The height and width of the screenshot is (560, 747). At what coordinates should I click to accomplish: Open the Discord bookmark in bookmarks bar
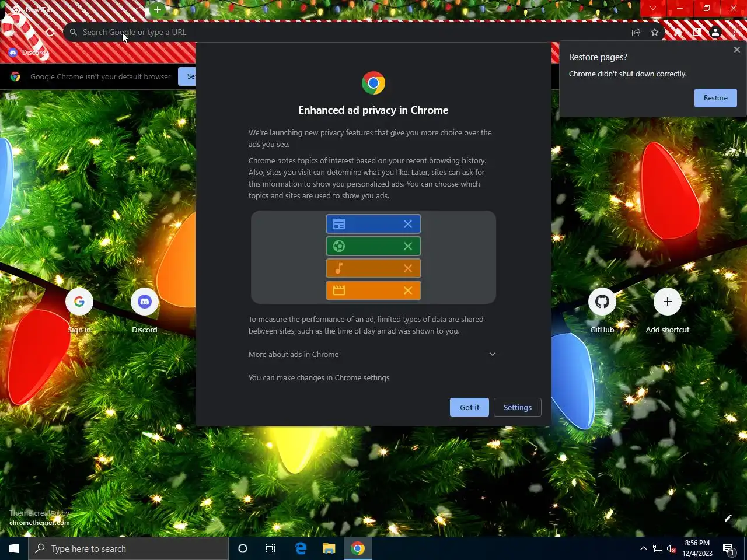[x=27, y=52]
